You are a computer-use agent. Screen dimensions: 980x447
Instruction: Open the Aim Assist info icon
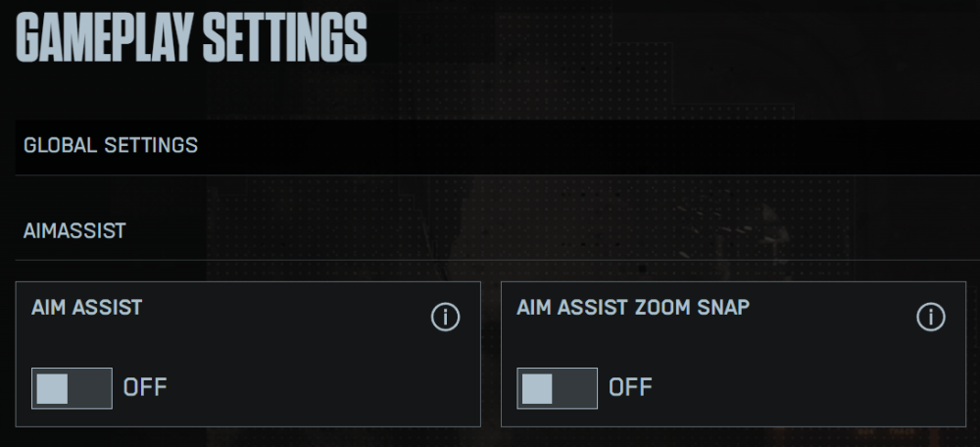pos(445,317)
